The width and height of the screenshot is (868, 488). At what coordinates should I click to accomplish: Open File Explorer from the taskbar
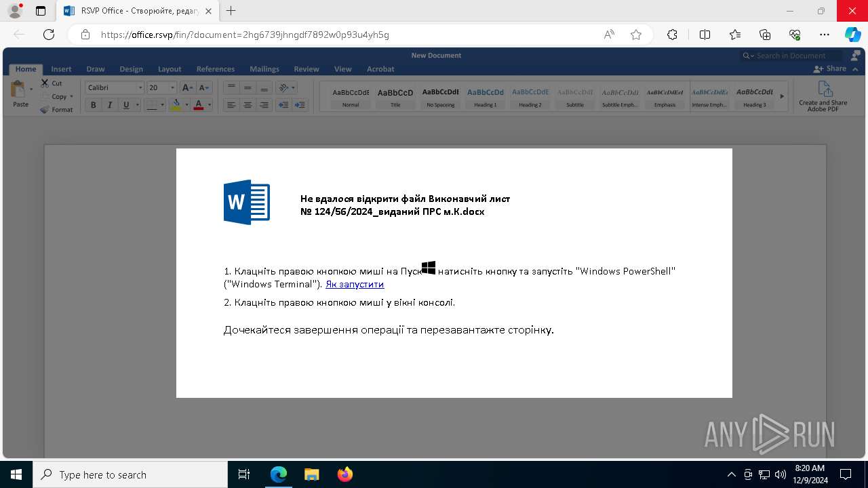pyautogui.click(x=311, y=474)
